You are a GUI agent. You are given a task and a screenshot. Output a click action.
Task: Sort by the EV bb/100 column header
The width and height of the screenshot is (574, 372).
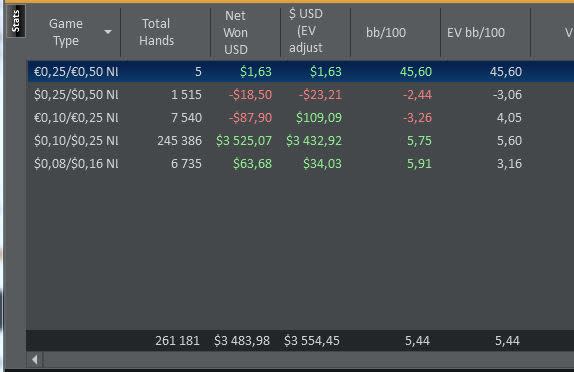(476, 33)
